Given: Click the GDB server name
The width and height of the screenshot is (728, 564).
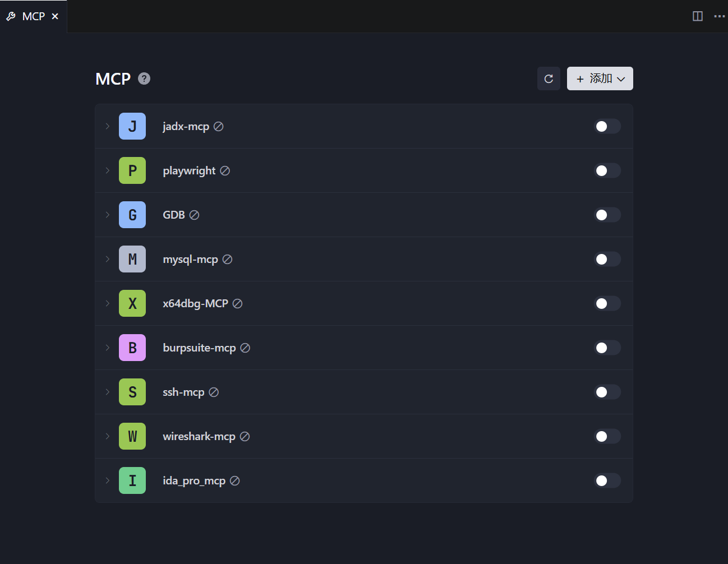Looking at the screenshot, I should click(174, 215).
